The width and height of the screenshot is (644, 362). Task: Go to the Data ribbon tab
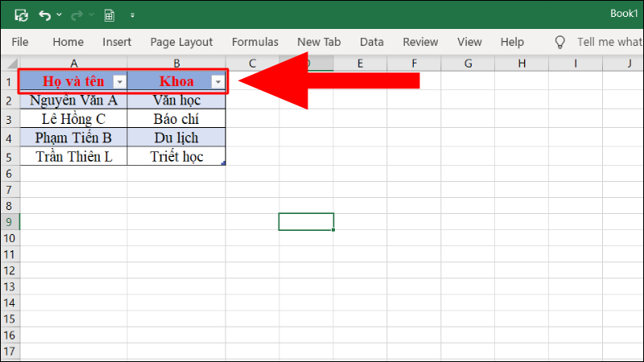[x=372, y=42]
